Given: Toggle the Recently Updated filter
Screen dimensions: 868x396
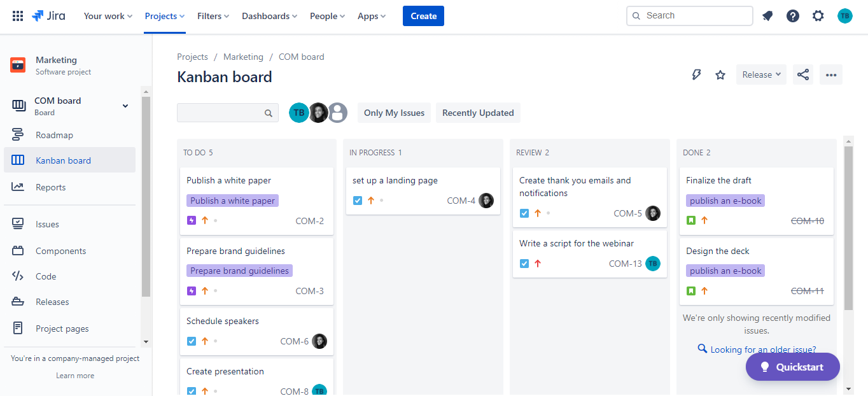Looking at the screenshot, I should [477, 113].
